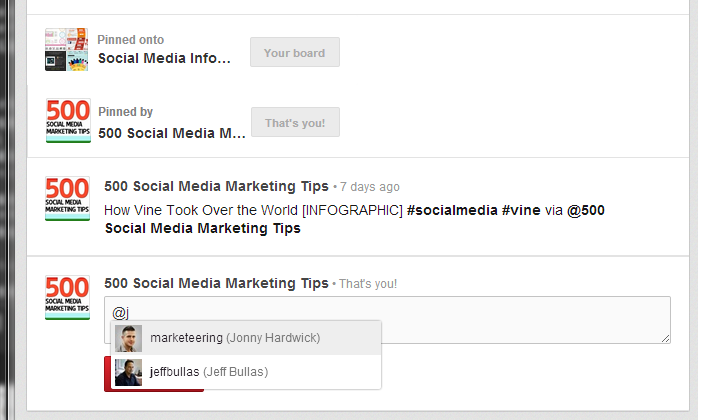Click the comment box resize grip
The height and width of the screenshot is (420, 701).
[x=665, y=339]
